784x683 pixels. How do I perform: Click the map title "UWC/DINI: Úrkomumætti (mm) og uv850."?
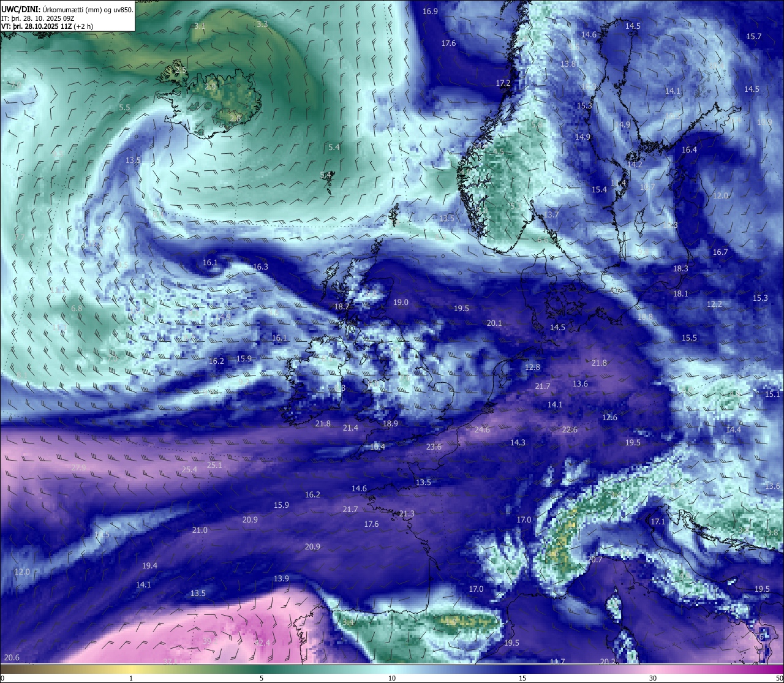(67, 9)
